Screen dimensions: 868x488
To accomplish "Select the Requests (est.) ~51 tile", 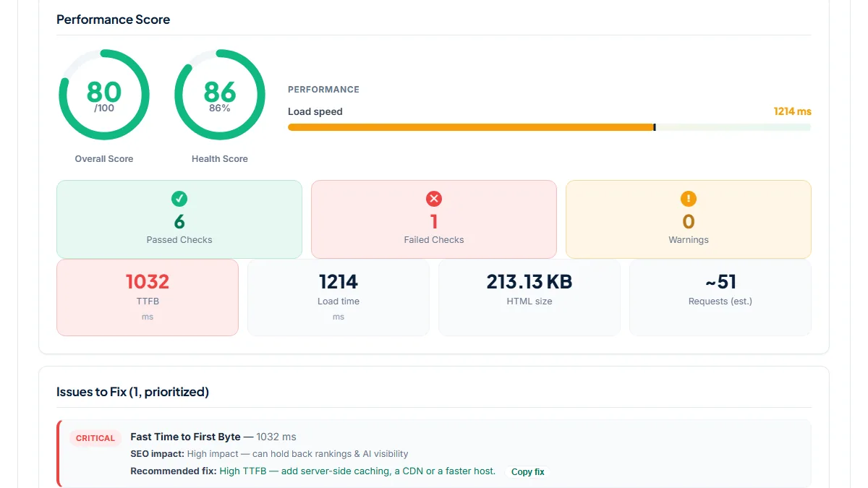I will (720, 297).
